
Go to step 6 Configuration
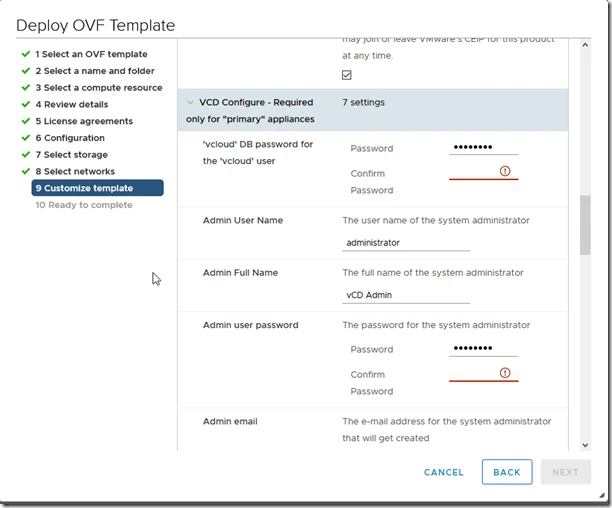click(70, 138)
